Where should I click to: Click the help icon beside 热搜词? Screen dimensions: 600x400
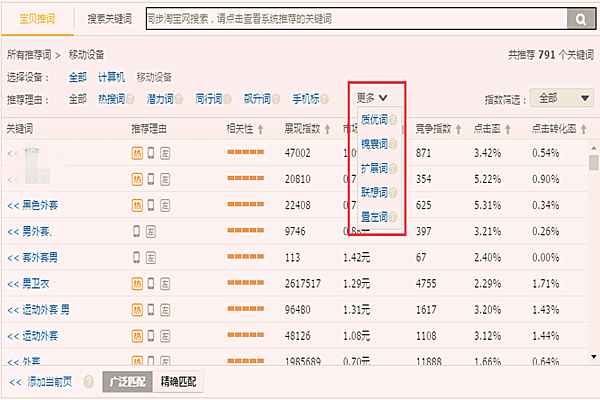(x=130, y=100)
